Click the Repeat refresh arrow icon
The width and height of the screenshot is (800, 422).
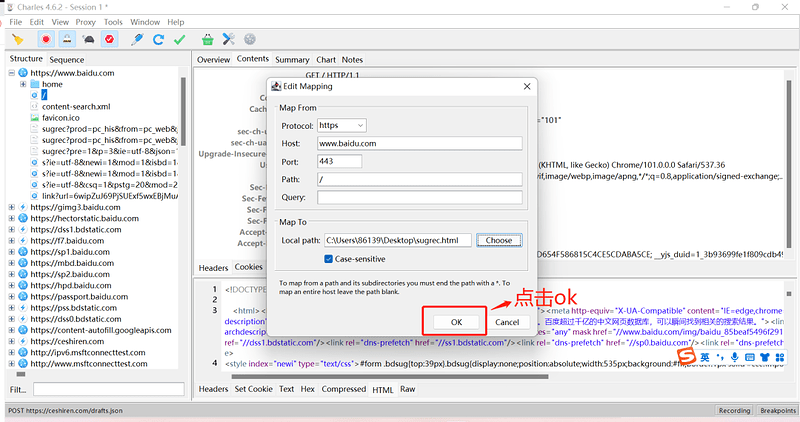[x=158, y=39]
